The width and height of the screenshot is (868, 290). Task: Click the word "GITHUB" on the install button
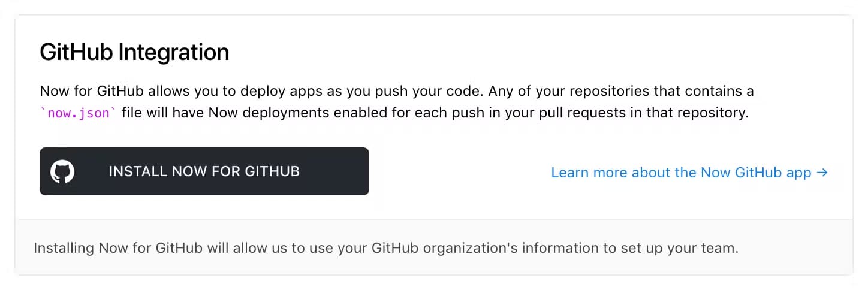[272, 171]
